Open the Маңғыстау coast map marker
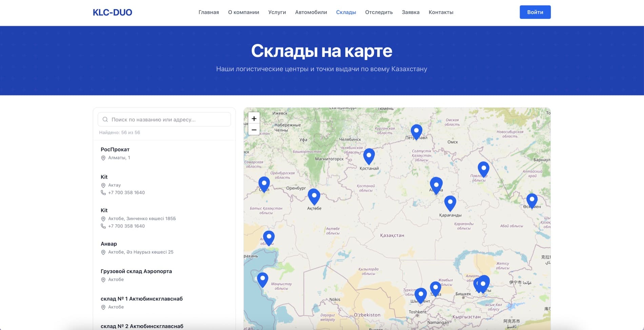Viewport: 644px width, 330px height. pos(263,280)
